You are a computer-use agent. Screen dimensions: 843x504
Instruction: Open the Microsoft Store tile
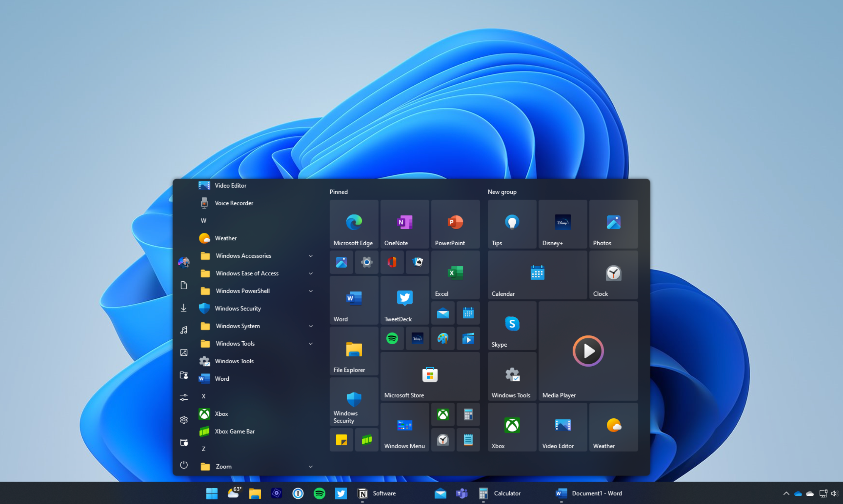tap(430, 376)
